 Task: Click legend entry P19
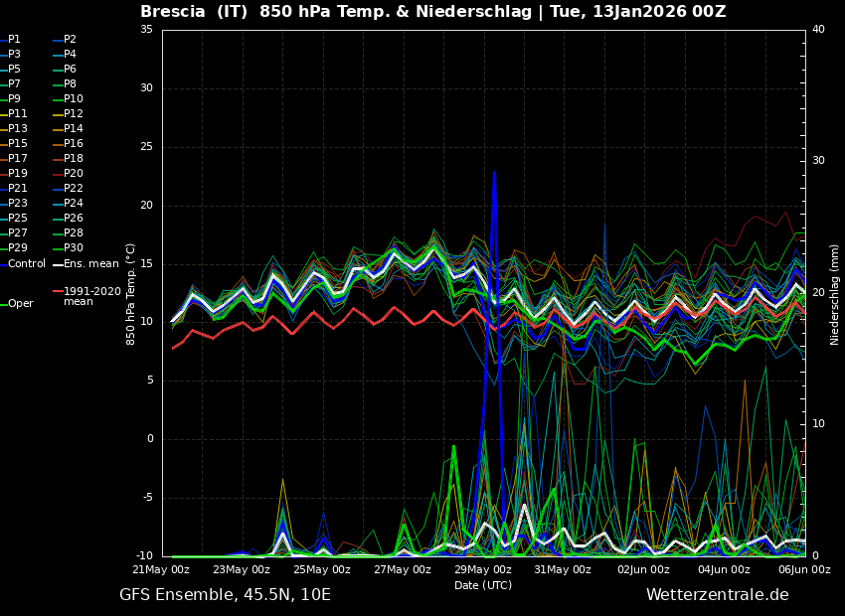(x=17, y=174)
